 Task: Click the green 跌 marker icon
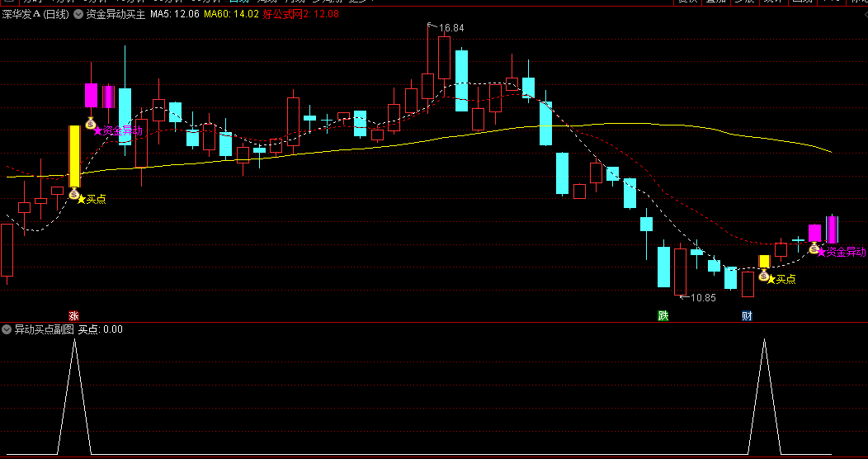coord(663,315)
